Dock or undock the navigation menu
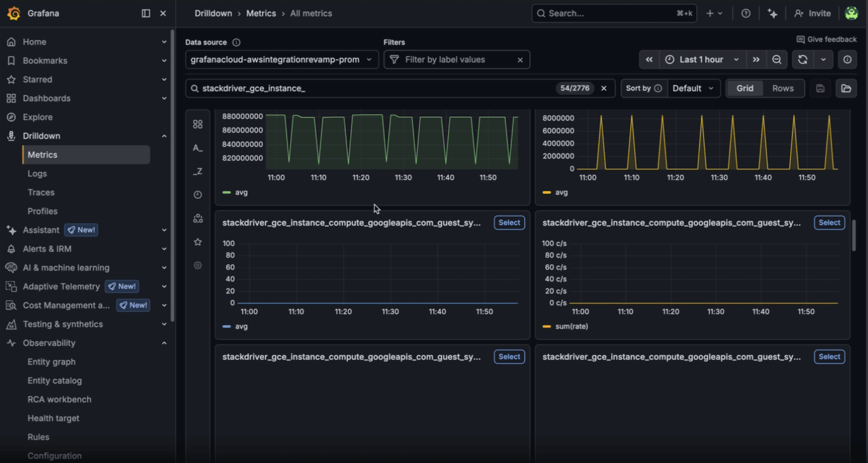Screen dimensions: 868x463 tap(146, 14)
